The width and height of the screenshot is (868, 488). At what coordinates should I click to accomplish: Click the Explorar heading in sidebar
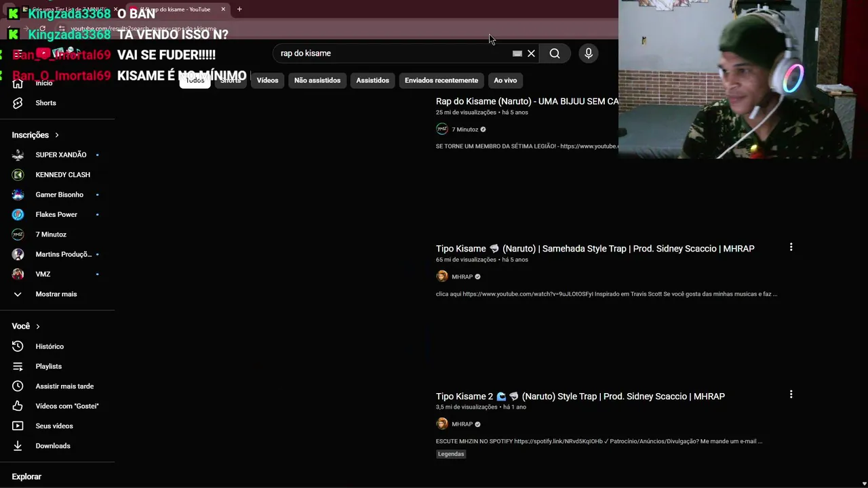[26, 477]
